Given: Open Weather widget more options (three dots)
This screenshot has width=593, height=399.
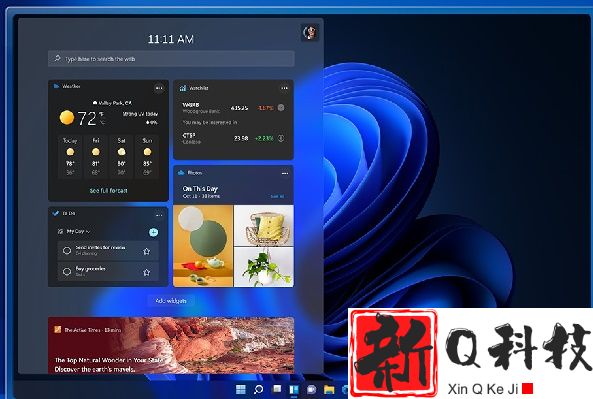Looking at the screenshot, I should (x=159, y=88).
